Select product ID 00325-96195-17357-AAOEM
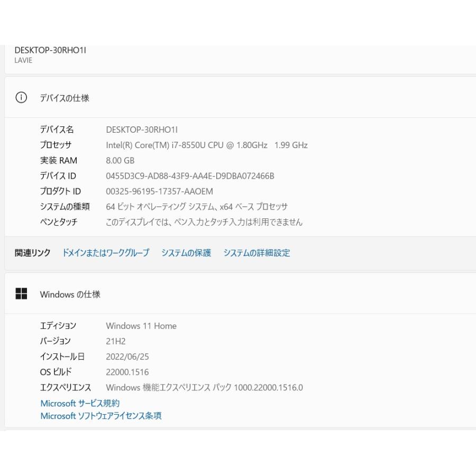 click(159, 191)
